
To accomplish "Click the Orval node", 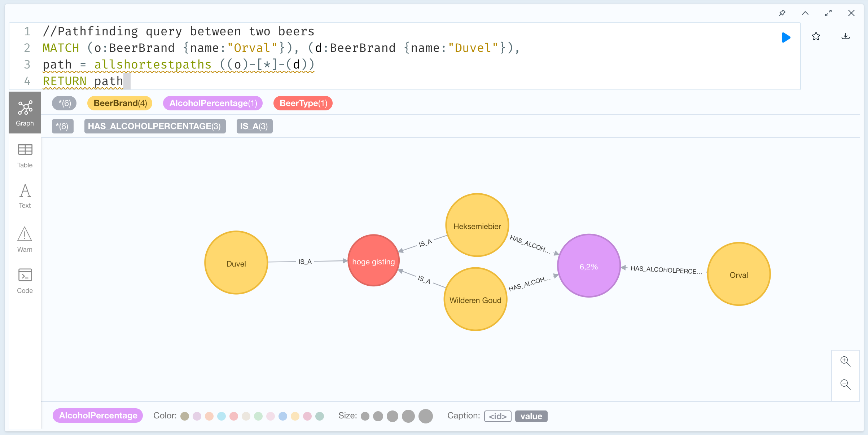I will pos(739,274).
